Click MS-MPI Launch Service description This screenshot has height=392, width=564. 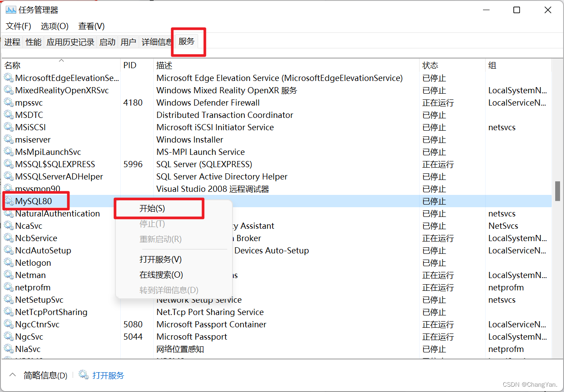[201, 152]
